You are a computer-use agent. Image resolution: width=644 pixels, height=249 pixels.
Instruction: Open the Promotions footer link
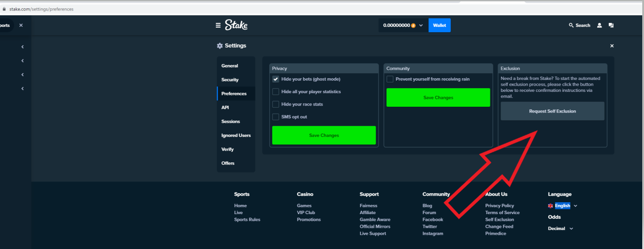click(309, 220)
